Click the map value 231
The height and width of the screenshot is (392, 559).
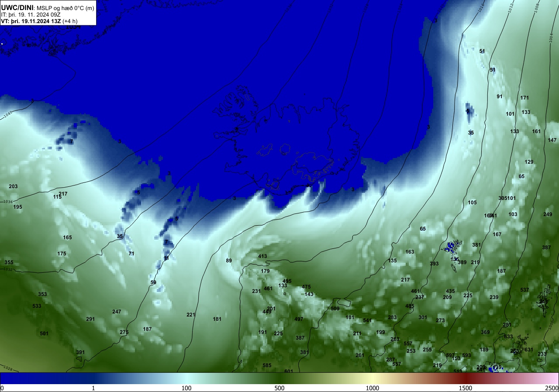coord(256,291)
